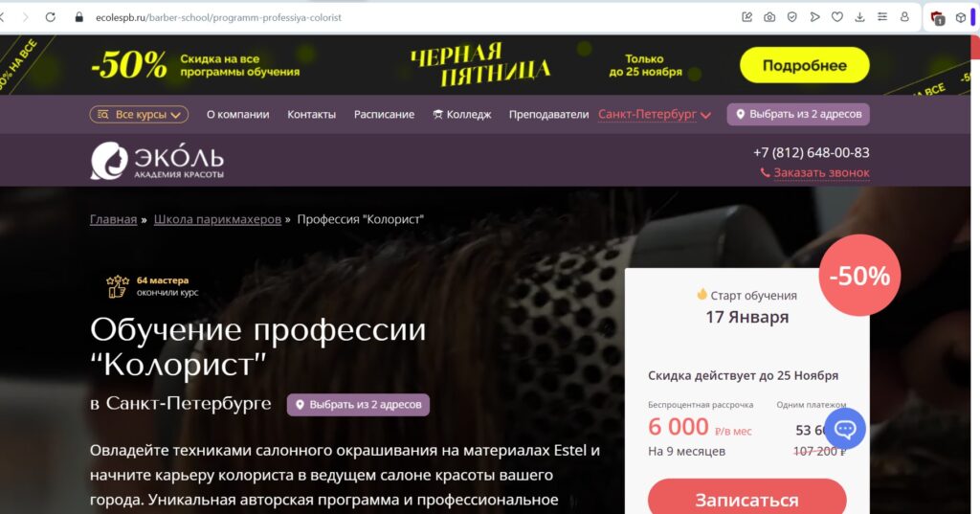Open the snapshot camera icon in address bar

tap(769, 17)
